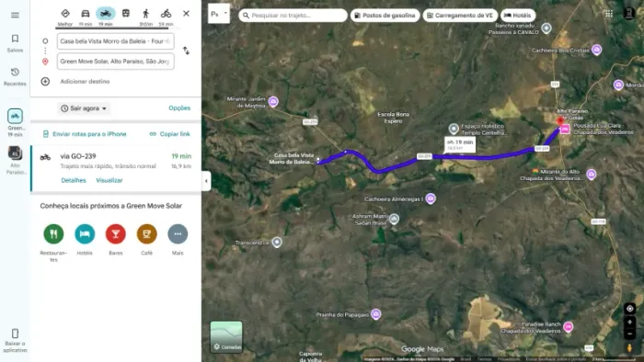Open Alto Paraíso recent place thumbnail
Image resolution: width=644 pixels, height=362 pixels.
click(15, 153)
